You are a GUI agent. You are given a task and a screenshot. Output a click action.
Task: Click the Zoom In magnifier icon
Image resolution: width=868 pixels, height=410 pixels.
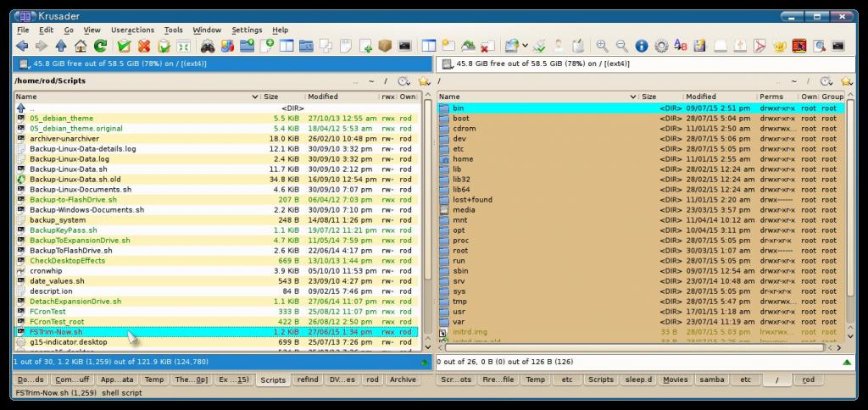click(602, 46)
